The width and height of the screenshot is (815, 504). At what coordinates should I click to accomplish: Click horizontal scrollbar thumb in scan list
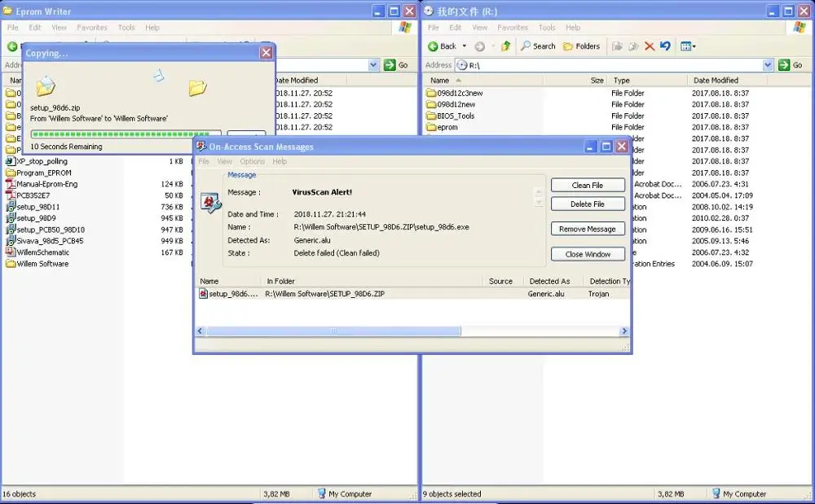click(x=333, y=331)
